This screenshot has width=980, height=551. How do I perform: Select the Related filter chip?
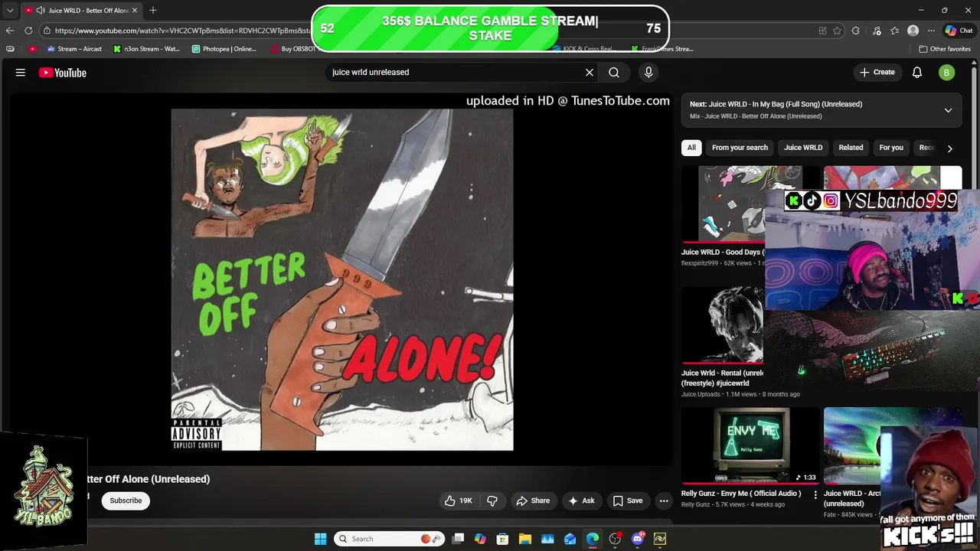[851, 148]
